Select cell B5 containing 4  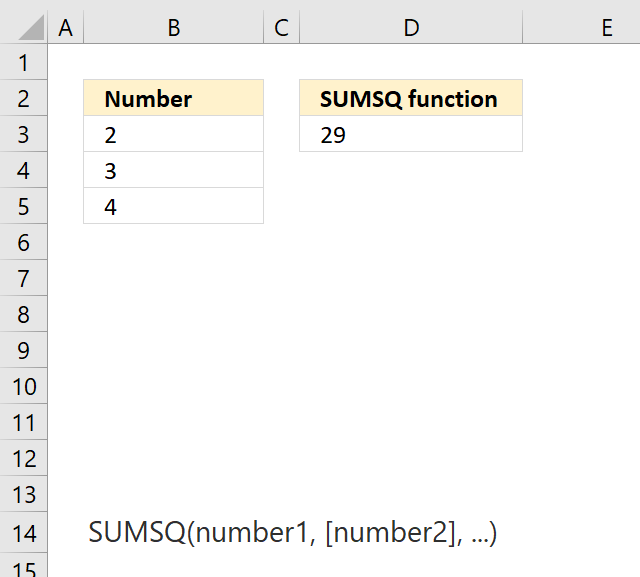tap(173, 206)
